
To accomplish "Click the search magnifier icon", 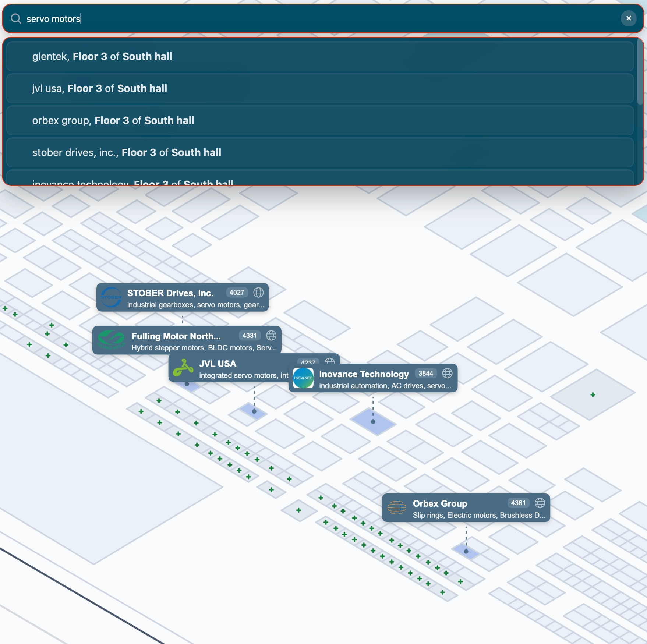I will pyautogui.click(x=16, y=18).
